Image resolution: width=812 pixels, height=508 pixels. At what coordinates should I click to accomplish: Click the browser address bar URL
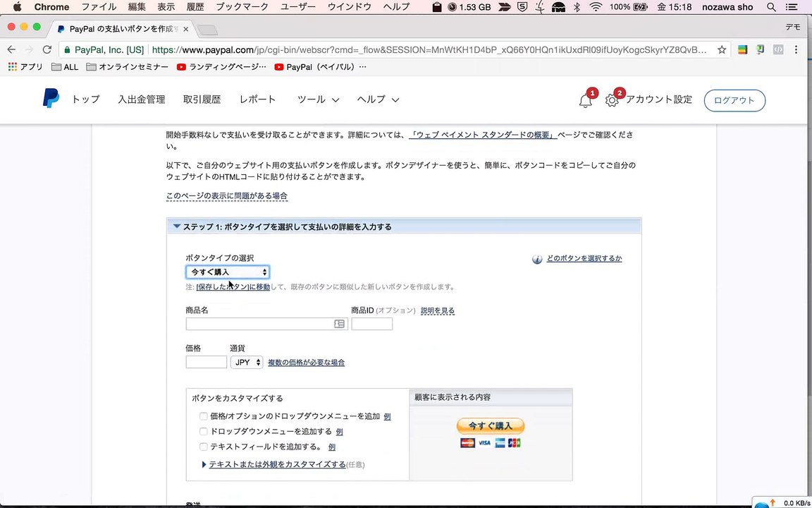click(x=429, y=50)
